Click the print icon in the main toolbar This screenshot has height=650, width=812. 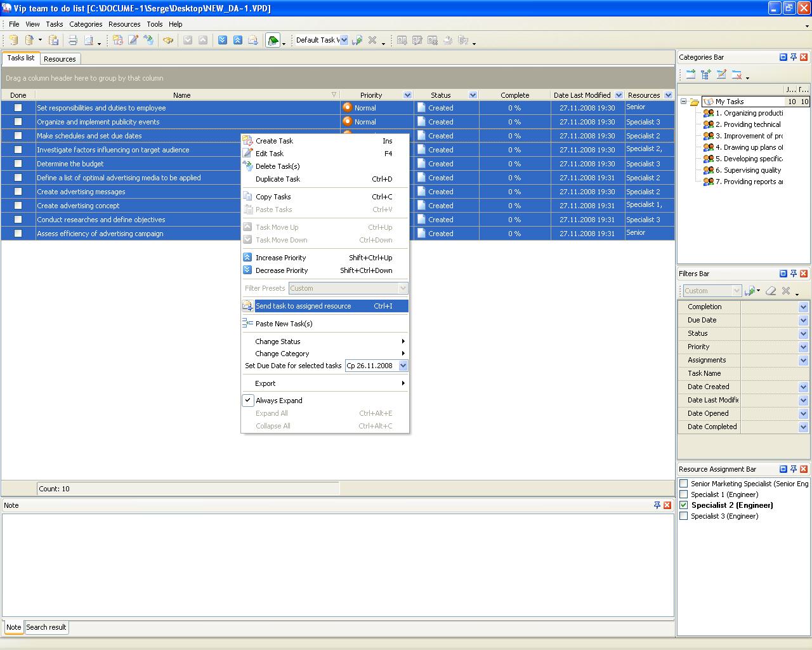[73, 41]
